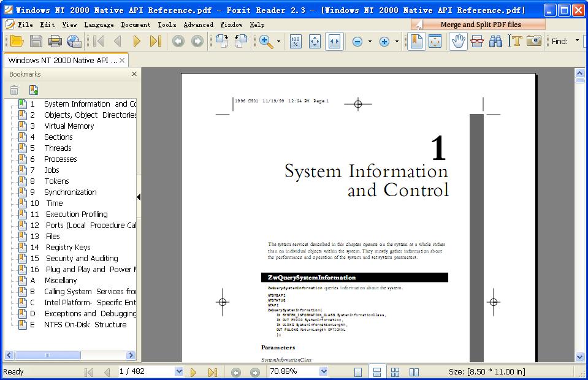The height and width of the screenshot is (380, 588).
Task: Open the zoom percentage dropdown 70.88%
Action: tap(323, 371)
